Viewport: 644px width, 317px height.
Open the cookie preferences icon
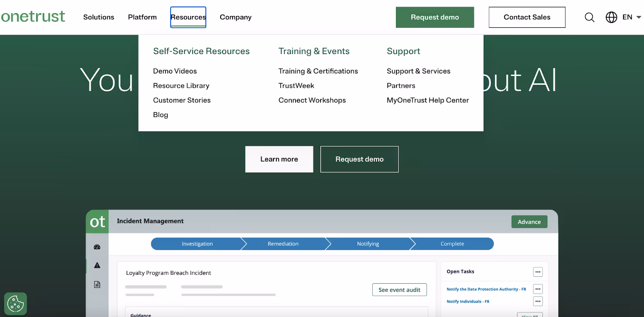(x=16, y=304)
